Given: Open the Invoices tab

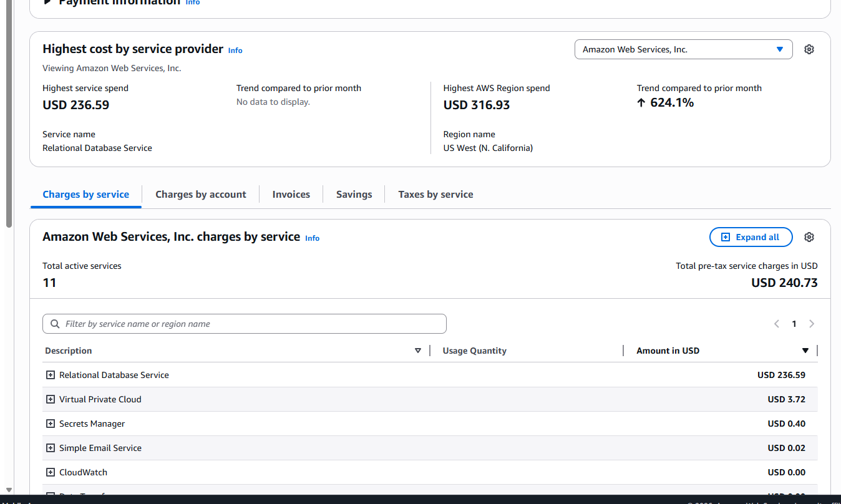Looking at the screenshot, I should pos(291,195).
